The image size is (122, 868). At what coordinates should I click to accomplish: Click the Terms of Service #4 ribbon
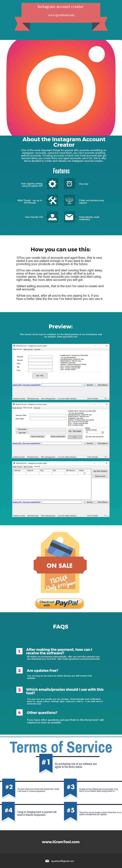[x=9, y=811]
